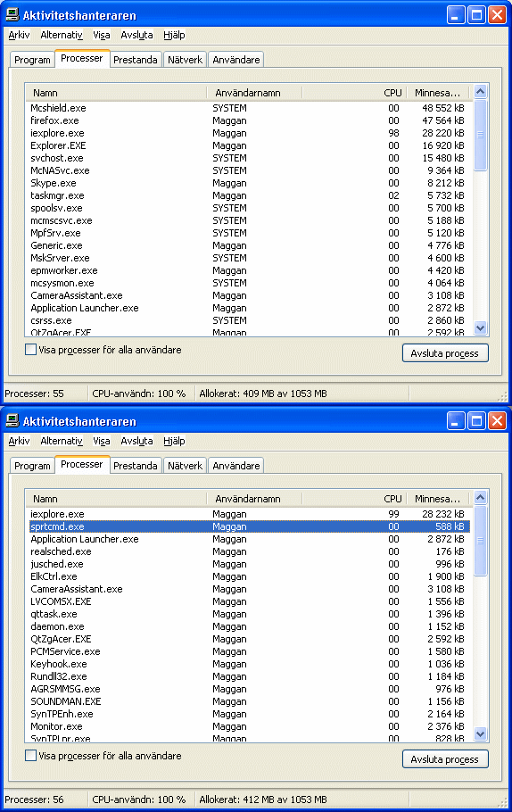Viewport: 512px width, 812px height.
Task: Open Avsluta menu in lower window
Action: (136, 441)
